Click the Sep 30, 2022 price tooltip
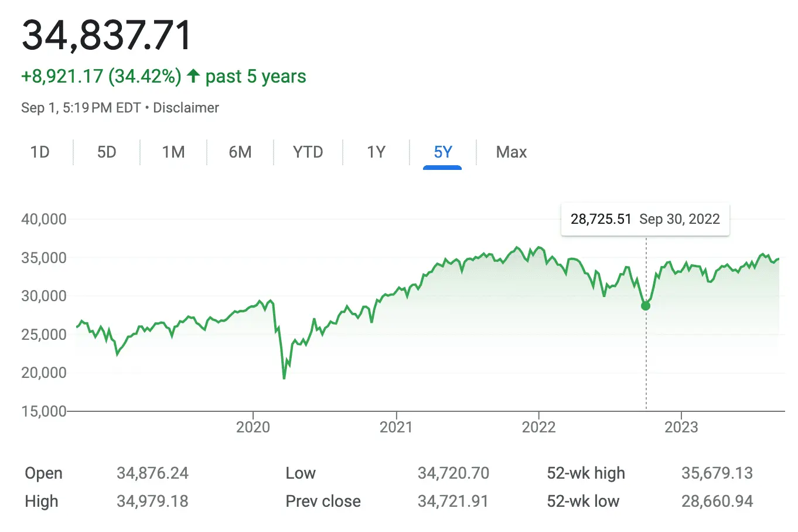Screen dimensions: 798x532 point(645,219)
